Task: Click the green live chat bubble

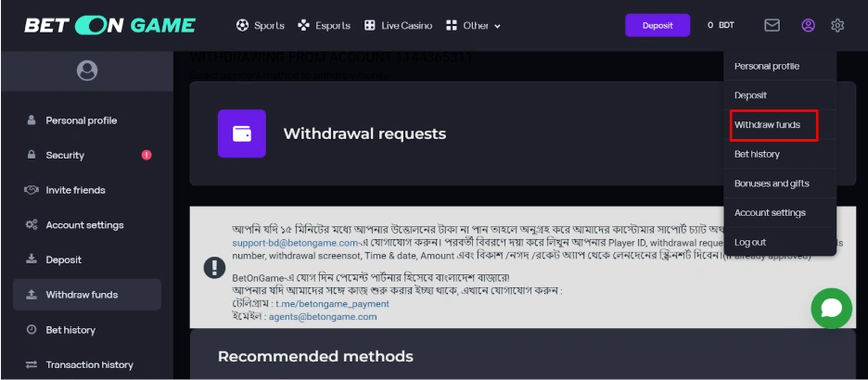Action: coord(831,309)
